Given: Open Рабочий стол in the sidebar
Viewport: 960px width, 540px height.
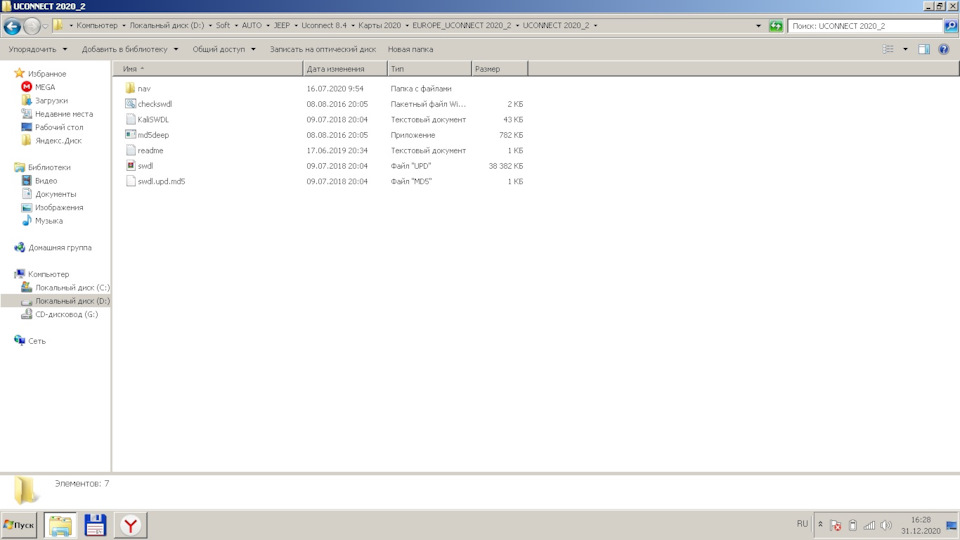Looking at the screenshot, I should (59, 127).
